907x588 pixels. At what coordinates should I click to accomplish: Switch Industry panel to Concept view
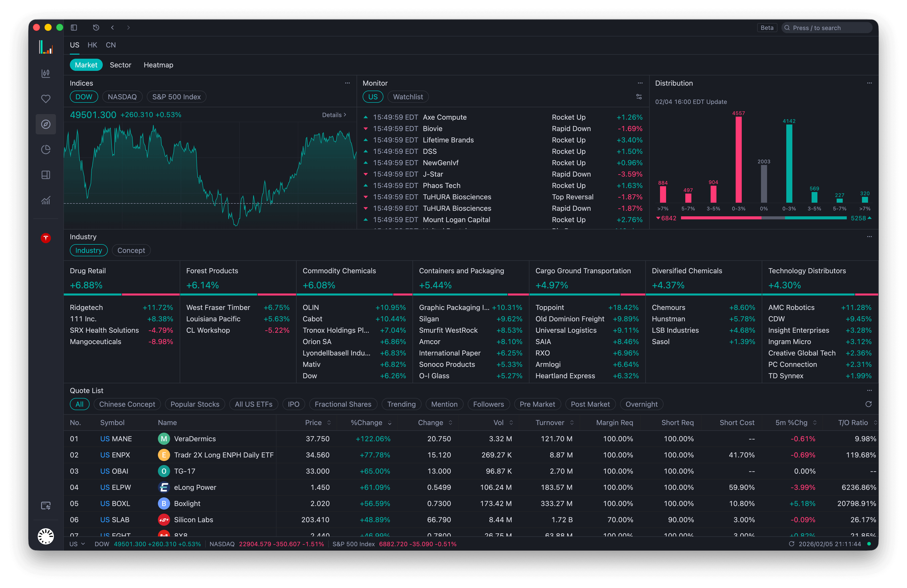[131, 250]
